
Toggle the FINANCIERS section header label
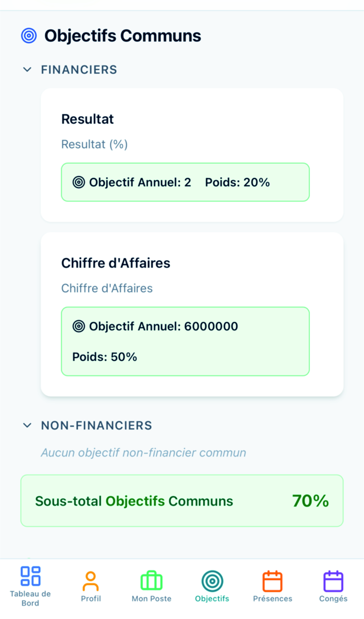[x=79, y=69]
